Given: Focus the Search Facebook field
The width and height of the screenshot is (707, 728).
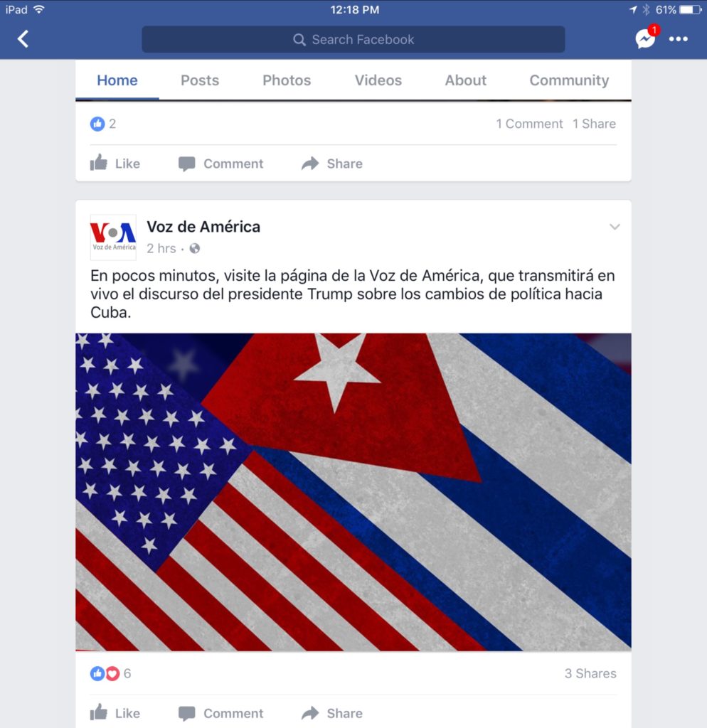Looking at the screenshot, I should (x=353, y=40).
